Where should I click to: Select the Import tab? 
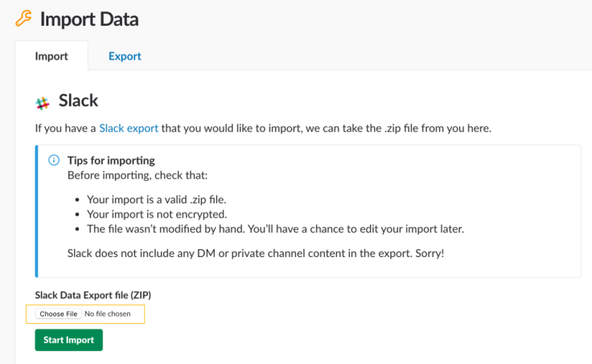coord(51,56)
